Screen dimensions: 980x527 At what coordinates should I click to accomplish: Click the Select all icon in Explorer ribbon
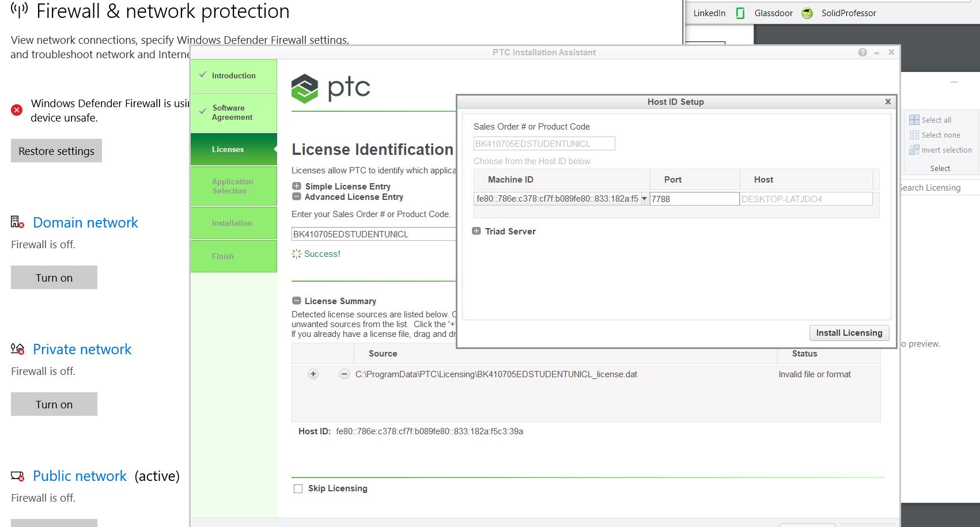914,120
